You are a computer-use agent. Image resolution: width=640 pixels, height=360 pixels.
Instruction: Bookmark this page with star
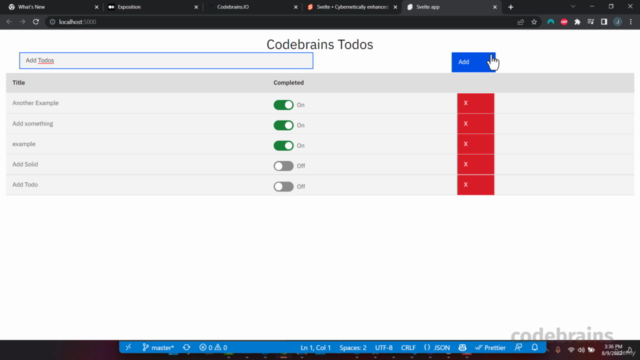coord(534,22)
